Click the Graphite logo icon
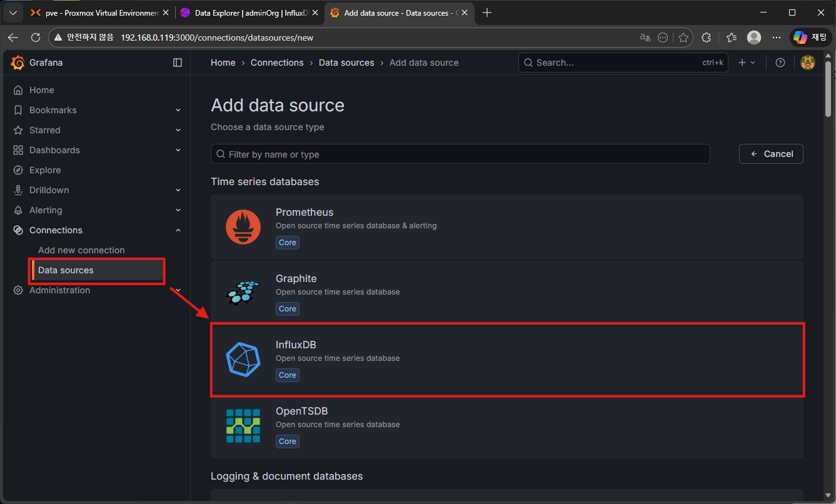This screenshot has width=836, height=504. click(x=243, y=293)
